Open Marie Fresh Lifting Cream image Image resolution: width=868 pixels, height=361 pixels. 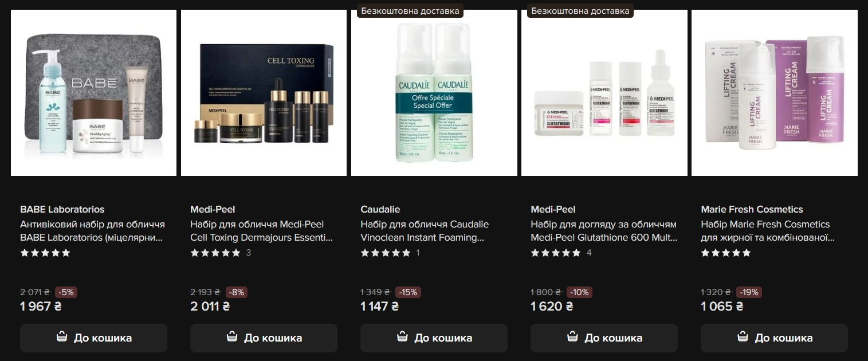[x=774, y=93]
